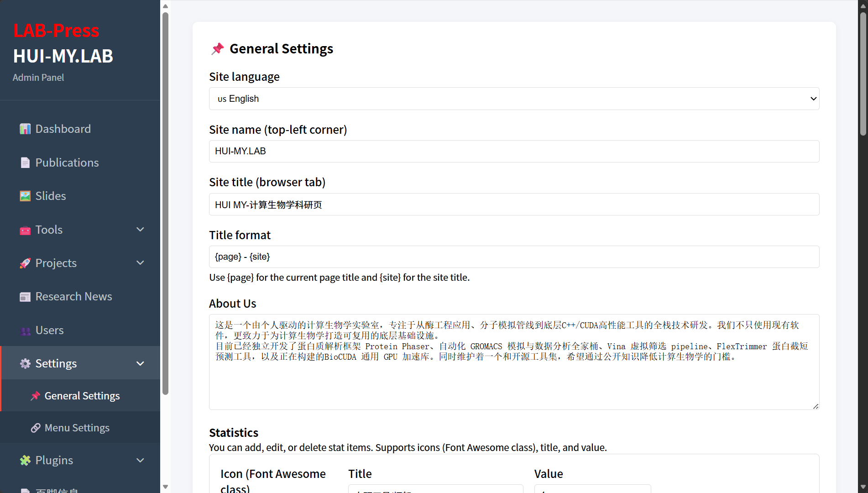Click the Projects menu label

tap(56, 263)
